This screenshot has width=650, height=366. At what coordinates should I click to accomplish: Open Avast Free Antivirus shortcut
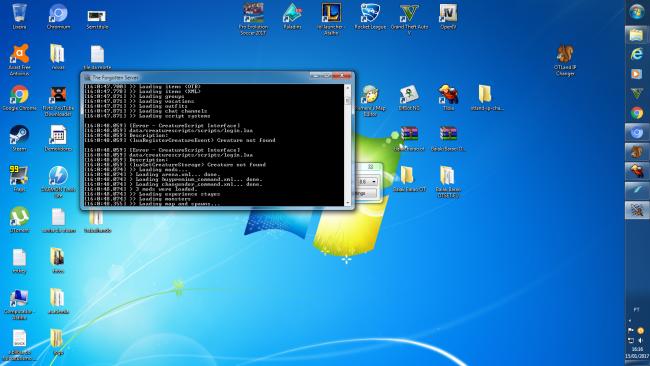19,60
